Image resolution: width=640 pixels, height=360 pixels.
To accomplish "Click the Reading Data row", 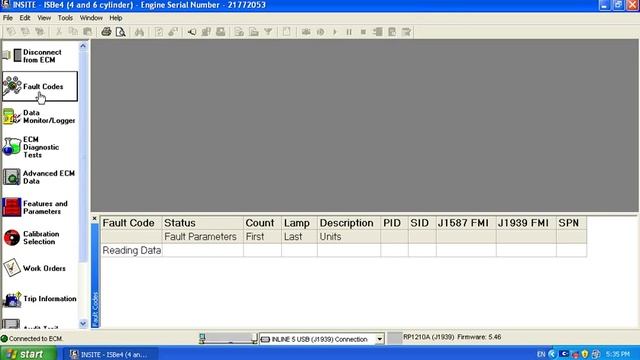I will (344, 250).
